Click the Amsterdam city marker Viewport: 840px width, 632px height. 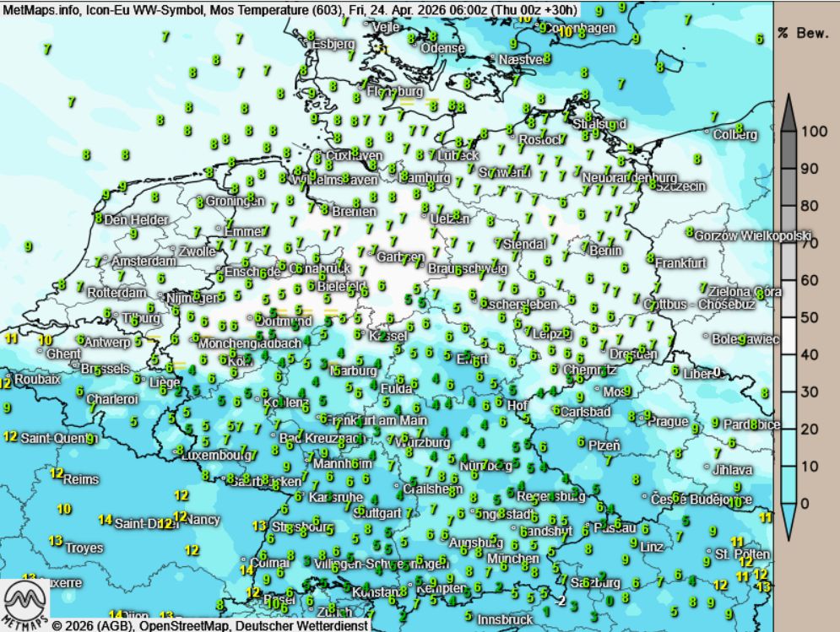(106, 258)
